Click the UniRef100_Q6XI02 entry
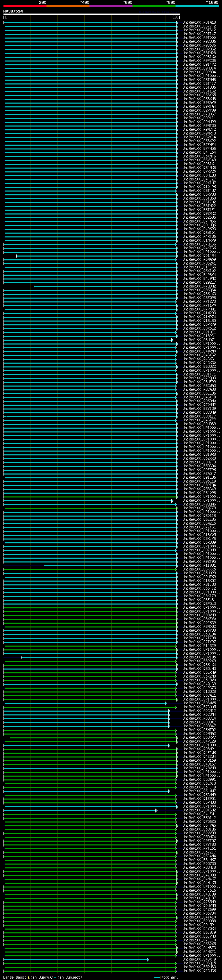The height and width of the screenshot is (980, 222). pos(199,271)
